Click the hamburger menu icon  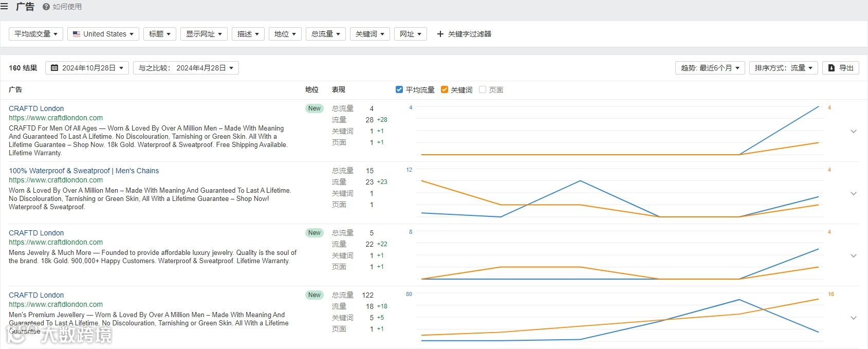point(4,7)
